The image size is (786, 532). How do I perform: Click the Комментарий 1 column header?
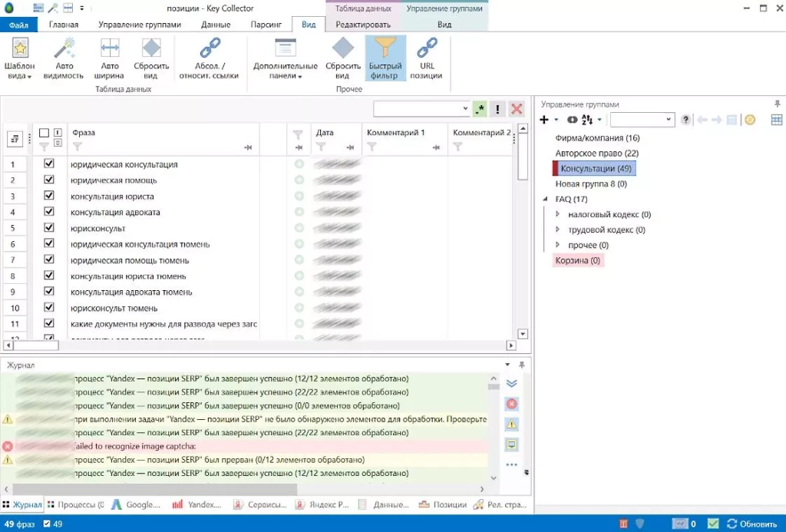click(x=395, y=133)
